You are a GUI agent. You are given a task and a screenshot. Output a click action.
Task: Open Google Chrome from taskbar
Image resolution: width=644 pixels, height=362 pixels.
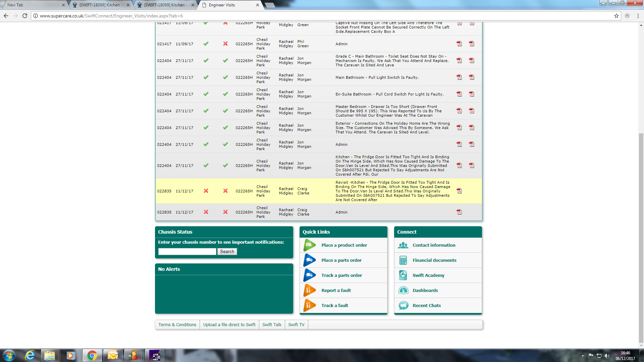pyautogui.click(x=92, y=355)
